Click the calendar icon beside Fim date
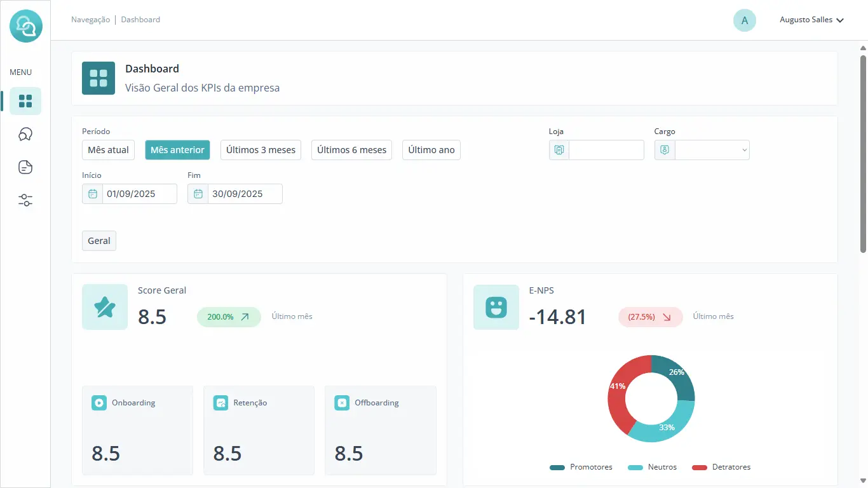The width and height of the screenshot is (868, 488). point(198,194)
